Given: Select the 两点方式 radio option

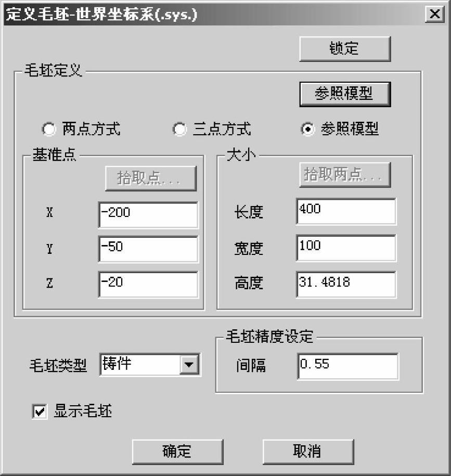Looking at the screenshot, I should pos(49,129).
